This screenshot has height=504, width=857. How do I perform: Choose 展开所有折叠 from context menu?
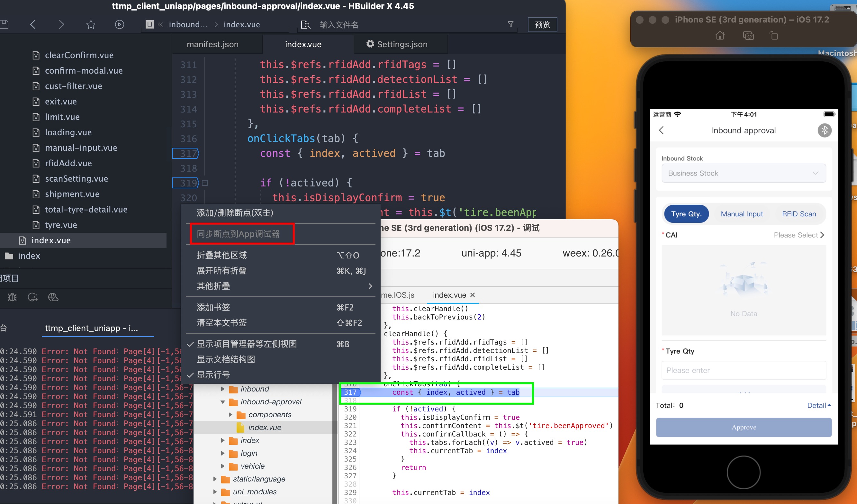(281, 271)
